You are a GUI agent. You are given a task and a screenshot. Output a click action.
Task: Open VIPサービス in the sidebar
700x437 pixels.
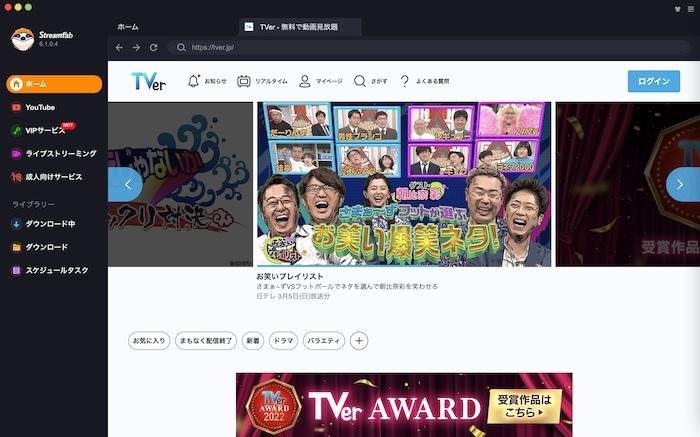tap(45, 130)
